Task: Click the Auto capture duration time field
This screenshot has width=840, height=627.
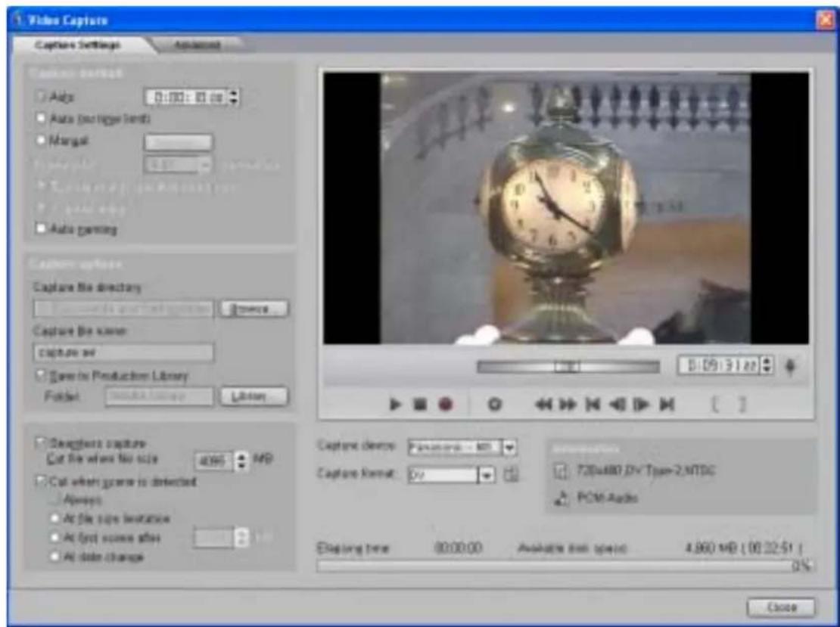Action: [187, 97]
